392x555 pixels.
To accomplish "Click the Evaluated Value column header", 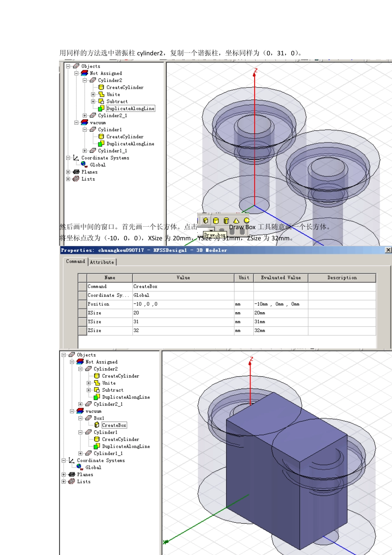I will pos(281,277).
